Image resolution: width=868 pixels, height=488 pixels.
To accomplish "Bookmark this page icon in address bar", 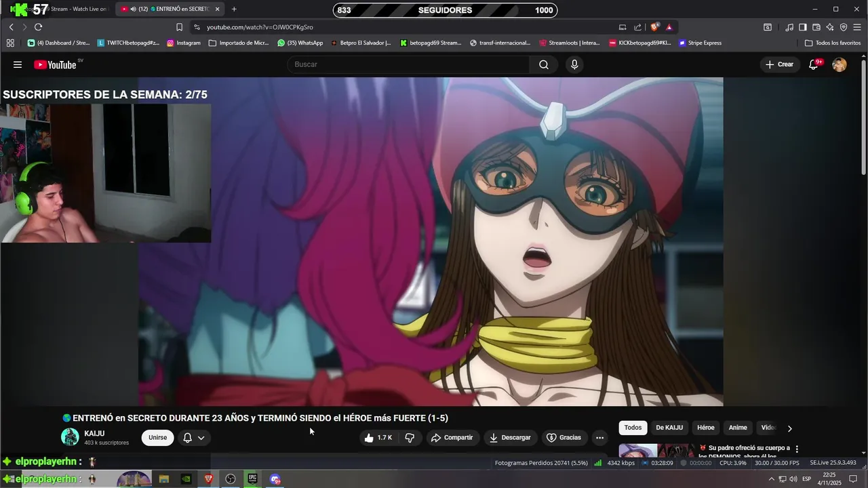I will coord(179,27).
